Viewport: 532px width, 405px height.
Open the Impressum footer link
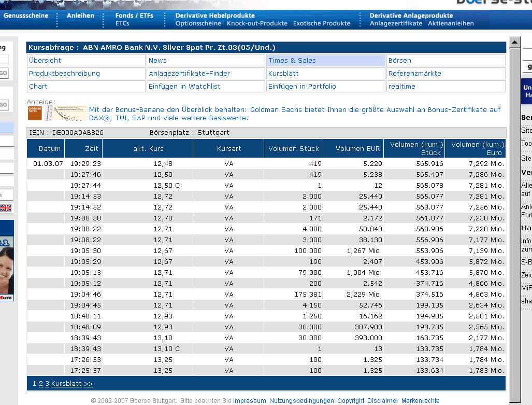(249, 401)
